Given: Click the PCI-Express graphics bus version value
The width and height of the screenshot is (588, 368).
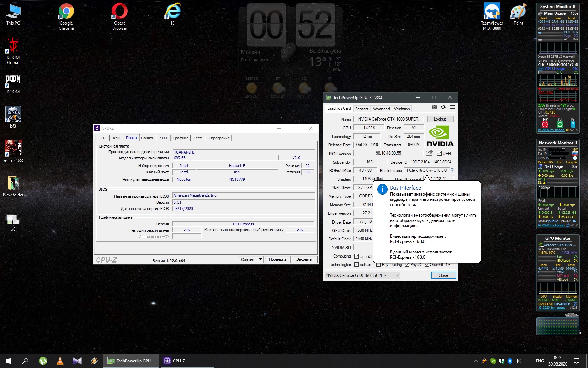Looking at the screenshot, I should pos(244,224).
